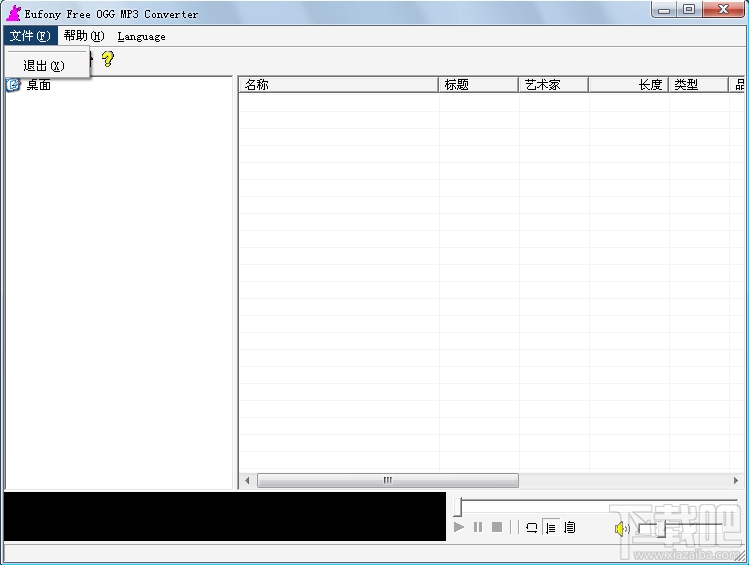Sort by the 艺术家 column header
The width and height of the screenshot is (749, 565).
(553, 85)
